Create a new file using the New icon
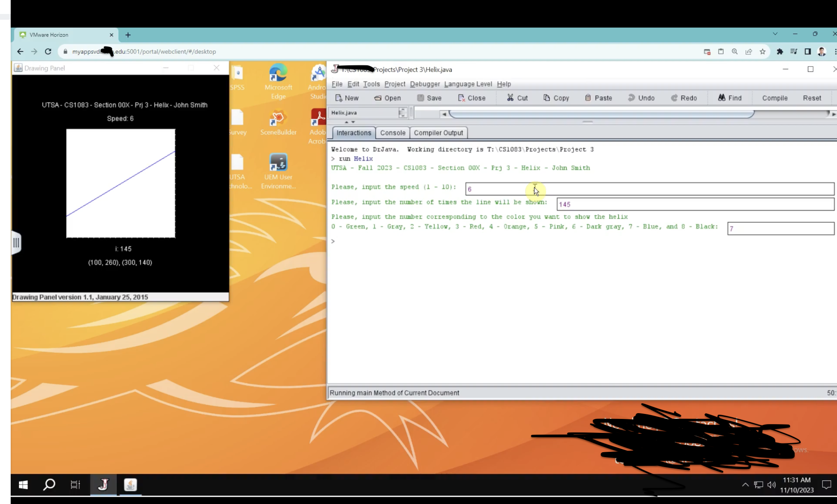The width and height of the screenshot is (837, 504). click(x=347, y=98)
